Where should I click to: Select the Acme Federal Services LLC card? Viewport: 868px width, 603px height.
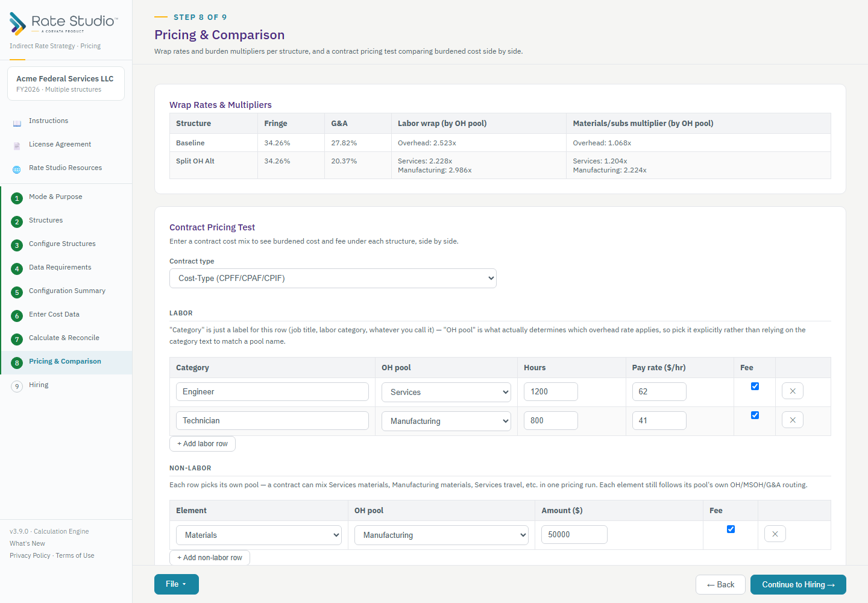click(x=66, y=83)
